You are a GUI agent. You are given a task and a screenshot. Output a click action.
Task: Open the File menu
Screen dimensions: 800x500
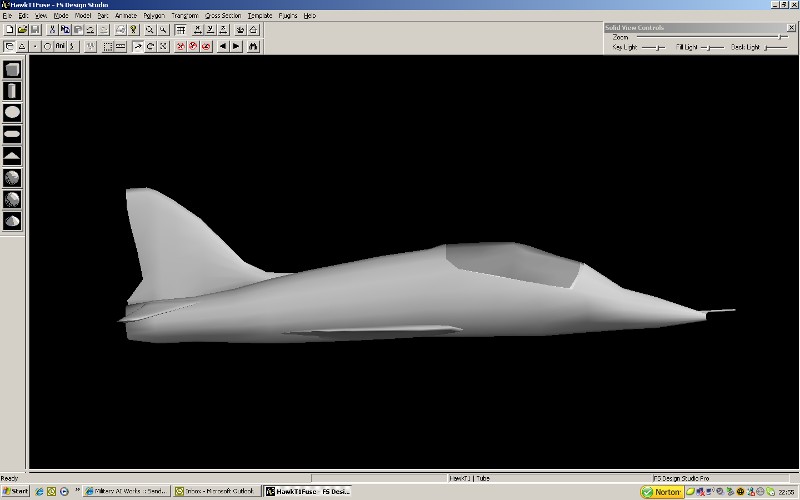pyautogui.click(x=7, y=16)
